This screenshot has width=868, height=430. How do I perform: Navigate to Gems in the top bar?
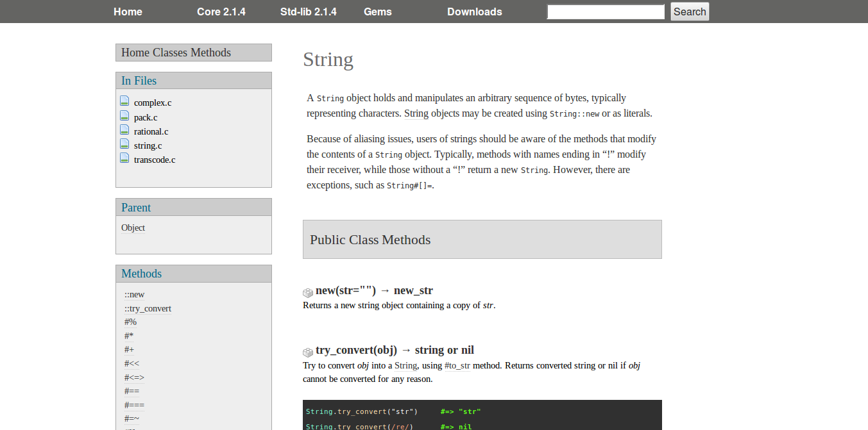pyautogui.click(x=377, y=12)
